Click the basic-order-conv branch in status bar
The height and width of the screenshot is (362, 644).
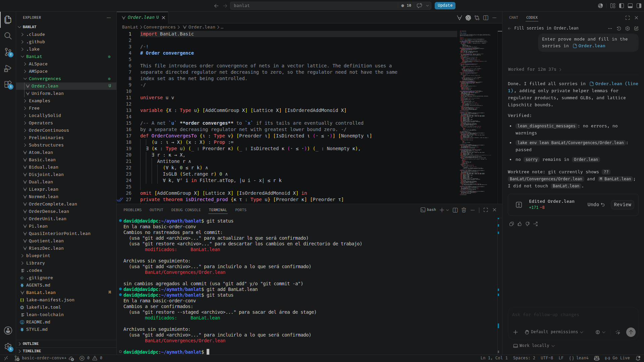pos(41,358)
